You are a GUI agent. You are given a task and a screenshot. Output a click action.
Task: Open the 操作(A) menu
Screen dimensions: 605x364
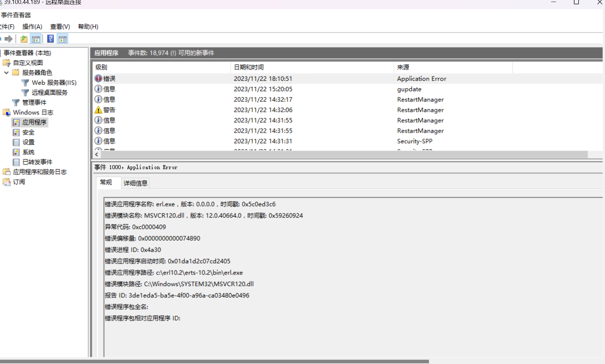point(32,27)
